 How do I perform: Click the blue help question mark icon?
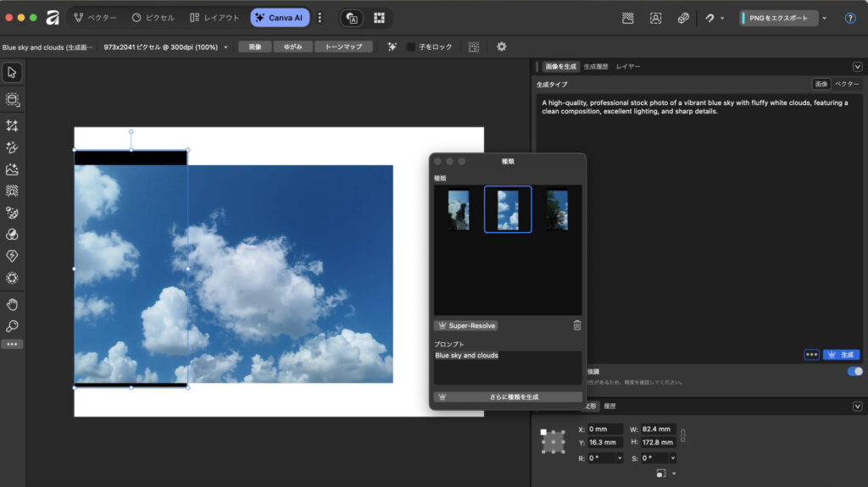click(x=850, y=18)
